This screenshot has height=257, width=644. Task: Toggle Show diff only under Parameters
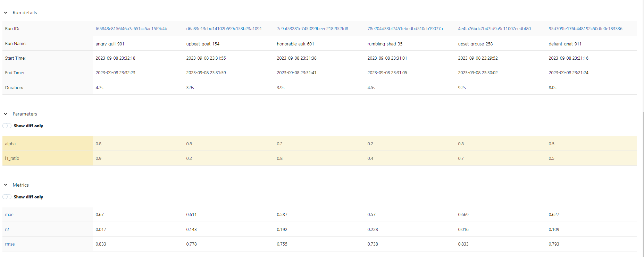pyautogui.click(x=7, y=126)
